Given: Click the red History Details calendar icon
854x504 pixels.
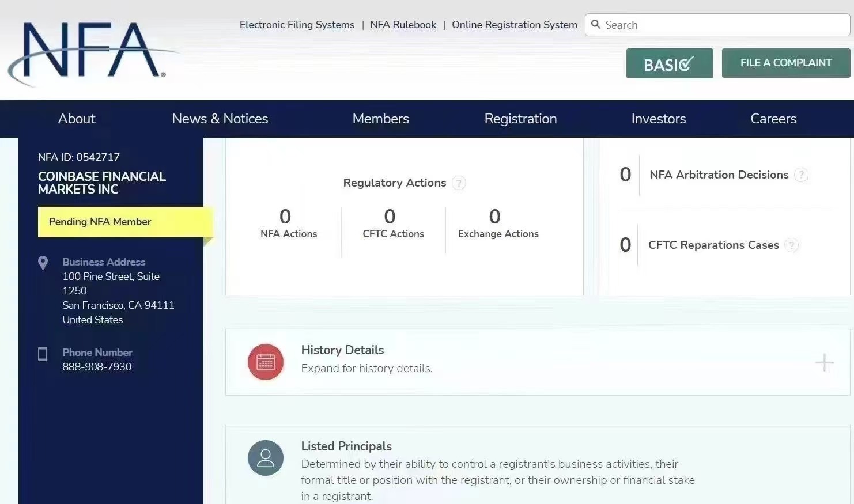Looking at the screenshot, I should coord(265,362).
